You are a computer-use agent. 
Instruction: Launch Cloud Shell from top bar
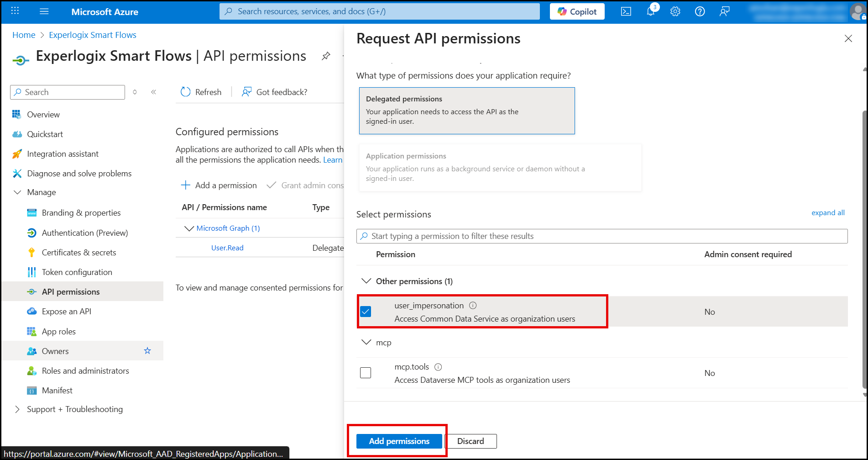[626, 11]
